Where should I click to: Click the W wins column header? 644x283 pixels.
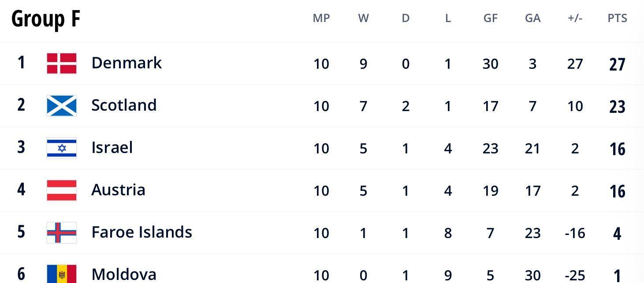[x=363, y=18]
